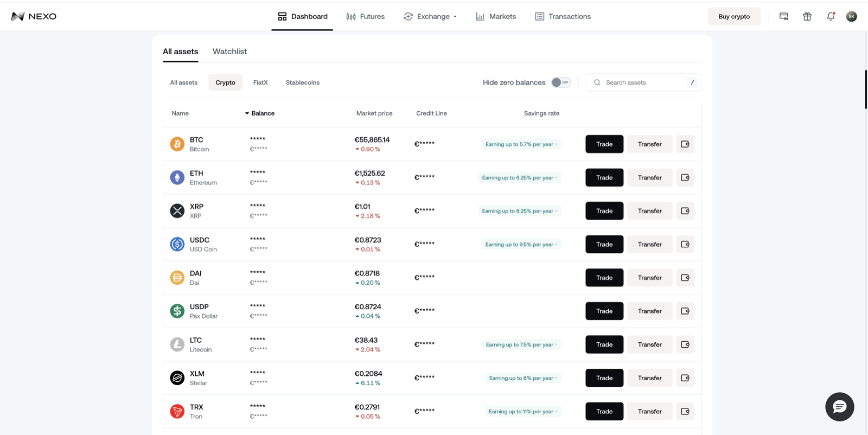Viewport: 868px width, 435px height.
Task: Open Transactions nav item
Action: click(x=563, y=16)
